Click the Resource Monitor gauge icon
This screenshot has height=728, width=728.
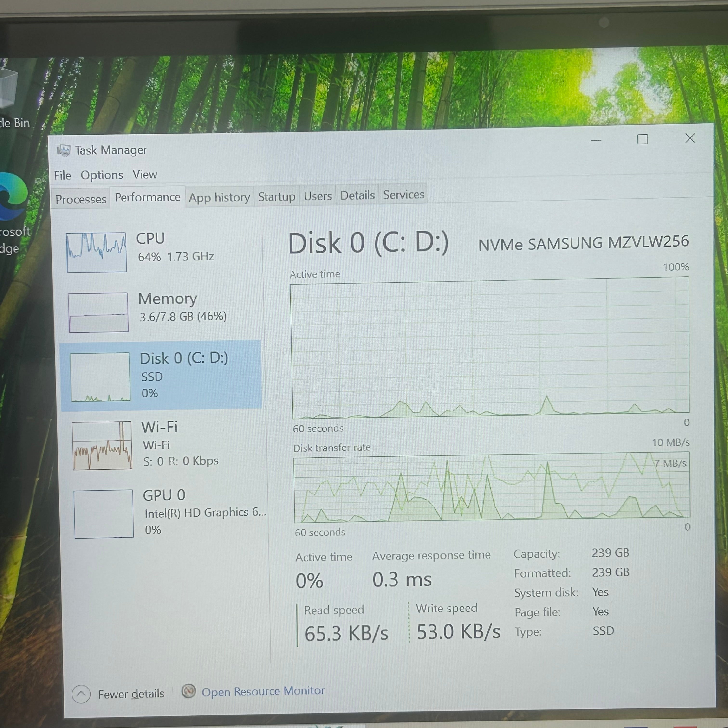coord(188,691)
